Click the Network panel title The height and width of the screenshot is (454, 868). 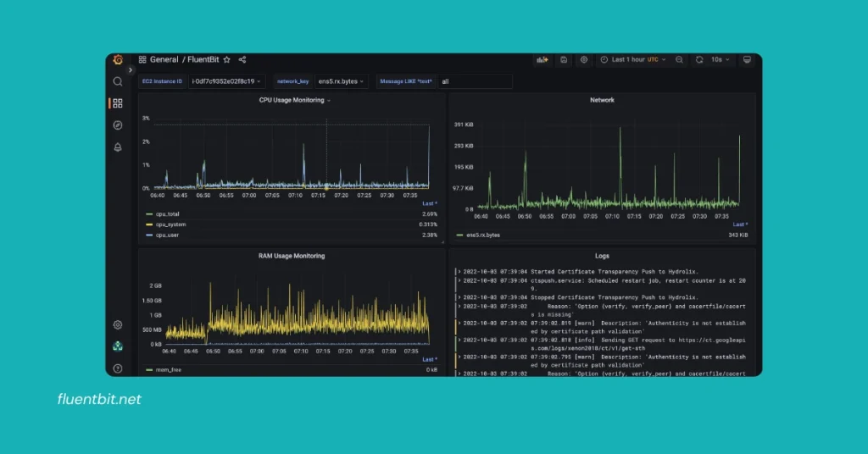(x=602, y=100)
